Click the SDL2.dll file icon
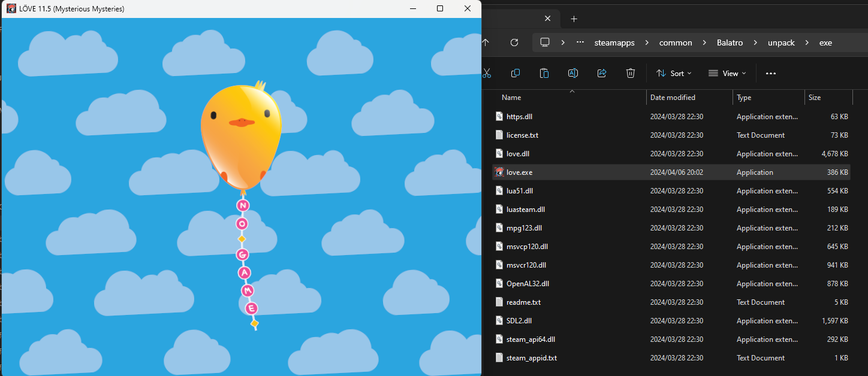The image size is (868, 376). click(499, 320)
